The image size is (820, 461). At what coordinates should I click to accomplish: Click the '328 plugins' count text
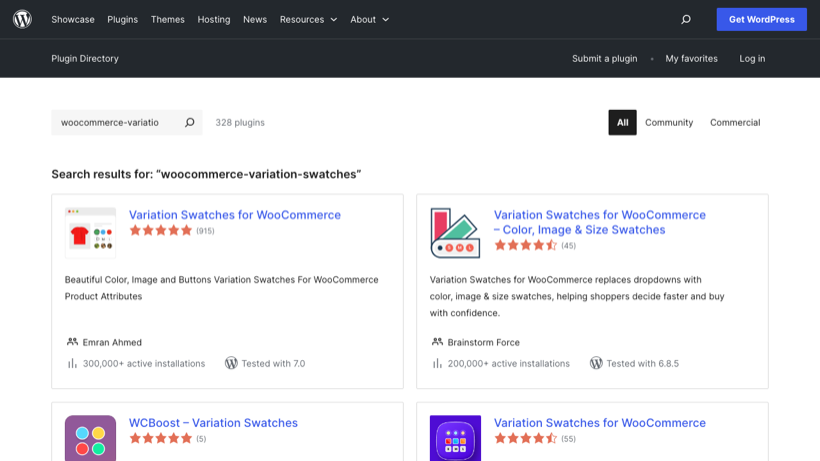(x=240, y=122)
